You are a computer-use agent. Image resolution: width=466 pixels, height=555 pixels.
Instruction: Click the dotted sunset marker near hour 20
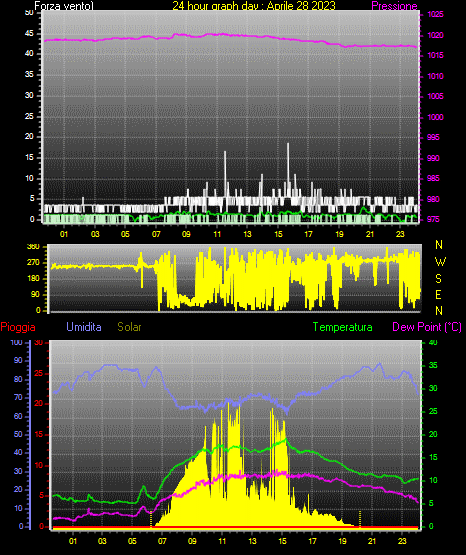point(360,519)
